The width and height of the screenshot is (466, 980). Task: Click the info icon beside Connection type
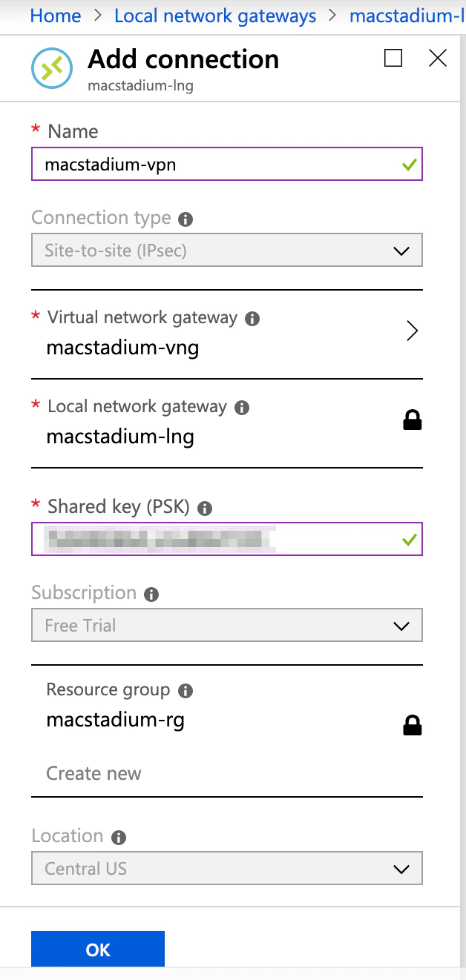point(185,219)
